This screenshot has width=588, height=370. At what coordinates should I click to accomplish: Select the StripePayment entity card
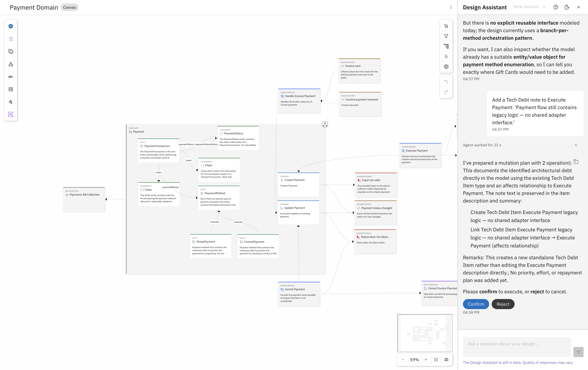tap(210, 246)
